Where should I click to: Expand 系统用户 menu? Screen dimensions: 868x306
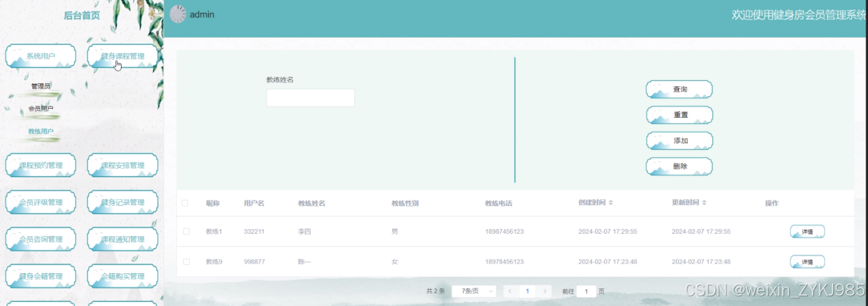41,56
